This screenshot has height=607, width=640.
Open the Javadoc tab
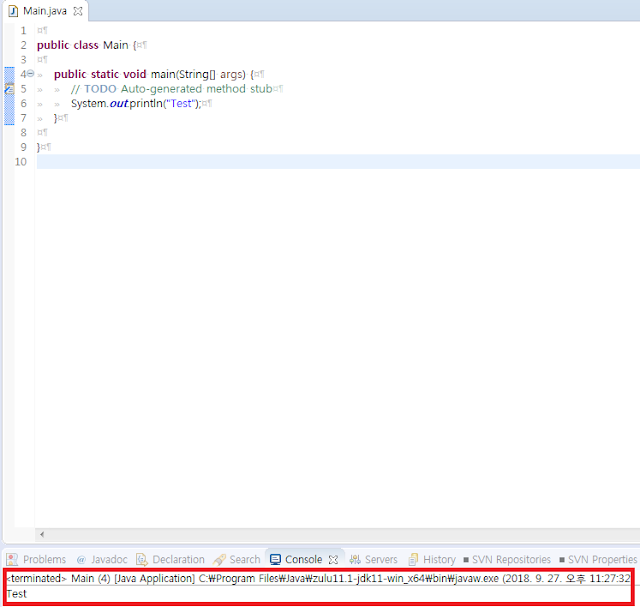click(x=102, y=559)
